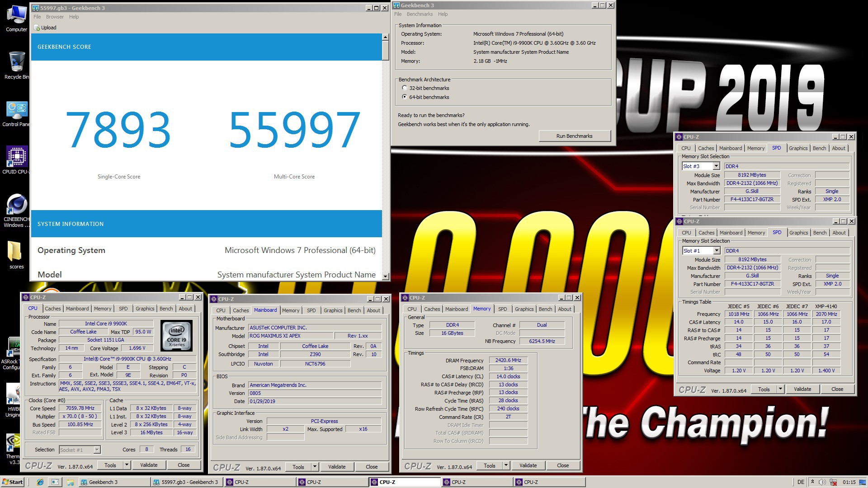Screen dimensions: 868x488
Task: Expand Tools arrow in CPU tab window
Action: [x=127, y=465]
